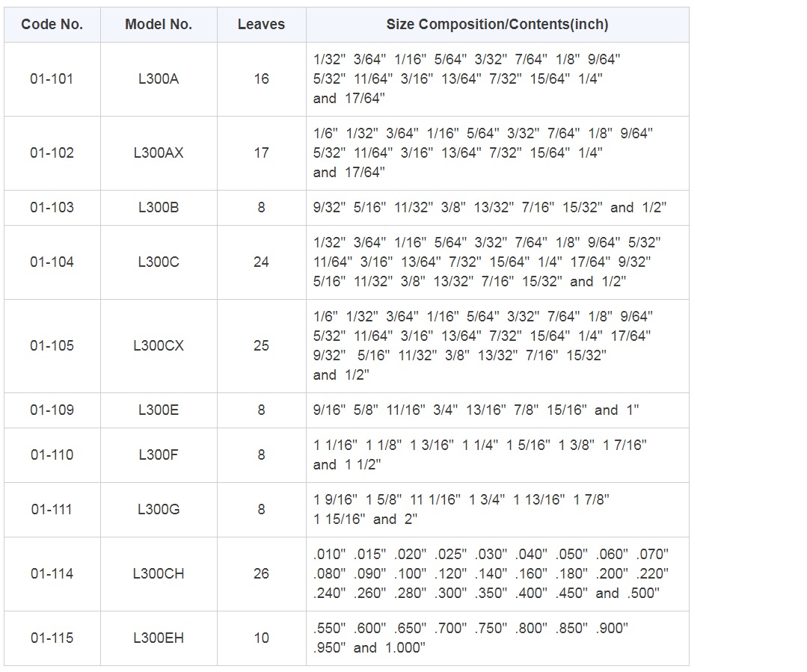Select the L300EH model cell
This screenshot has height=672, width=807.
[159, 638]
